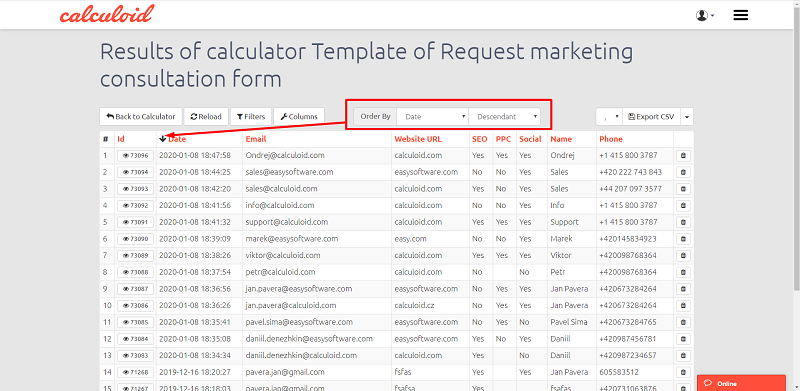The width and height of the screenshot is (800, 391).
Task: View result 73084 via eye button
Action: pos(135,339)
